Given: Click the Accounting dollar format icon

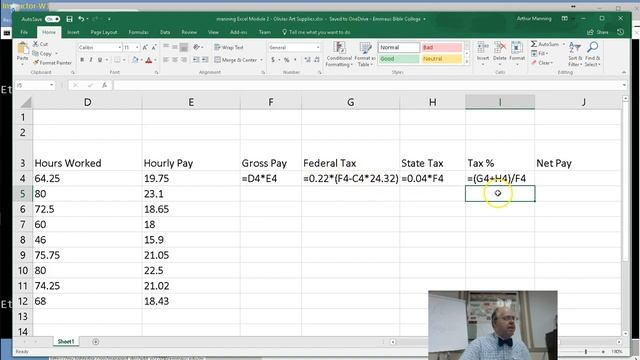Looking at the screenshot, I should point(273,60).
